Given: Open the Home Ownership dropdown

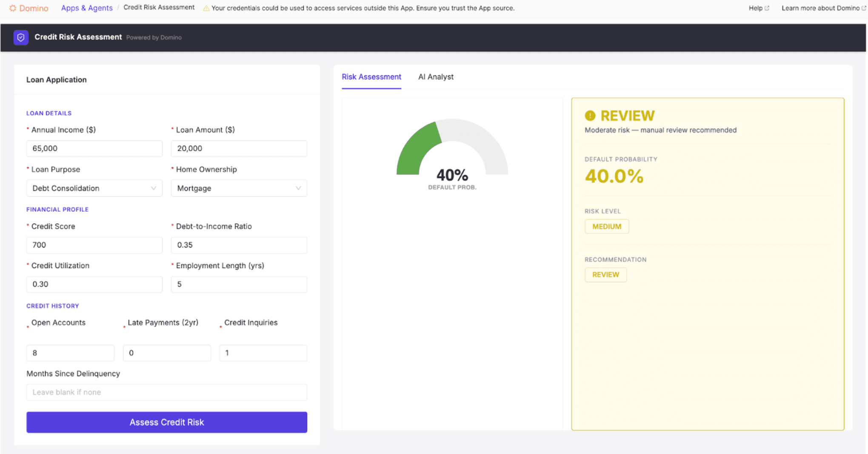Looking at the screenshot, I should click(239, 188).
